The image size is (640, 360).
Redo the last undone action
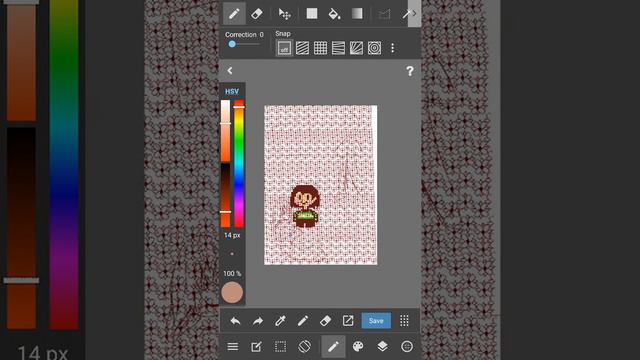(258, 321)
